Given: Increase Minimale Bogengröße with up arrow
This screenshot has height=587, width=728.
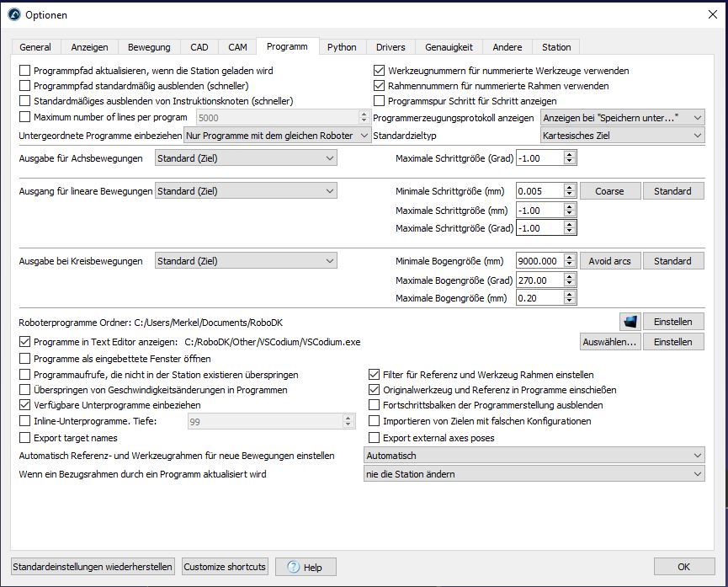Looking at the screenshot, I should tap(570, 258).
